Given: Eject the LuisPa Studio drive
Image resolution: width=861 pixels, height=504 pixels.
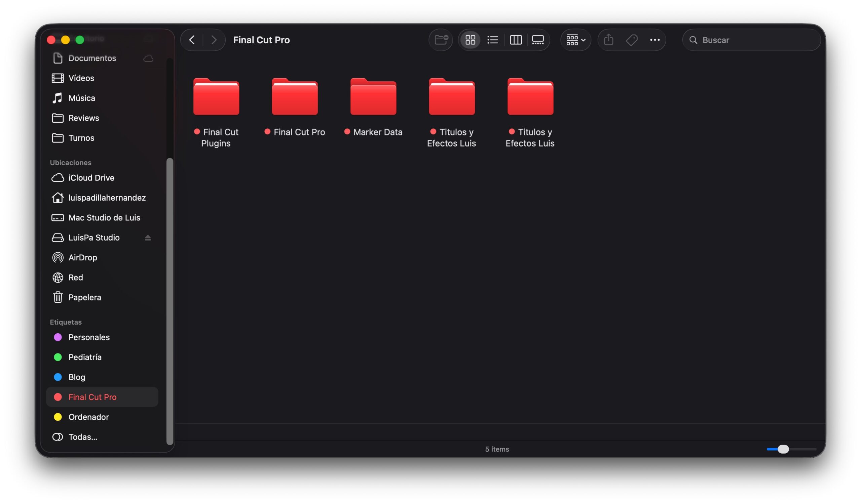Looking at the screenshot, I should pyautogui.click(x=148, y=238).
